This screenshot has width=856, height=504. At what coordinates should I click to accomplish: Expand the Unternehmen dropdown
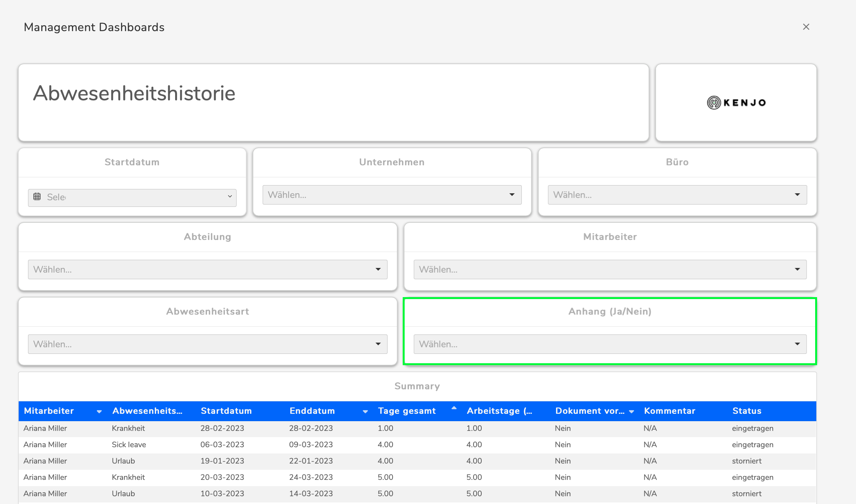[x=392, y=195]
